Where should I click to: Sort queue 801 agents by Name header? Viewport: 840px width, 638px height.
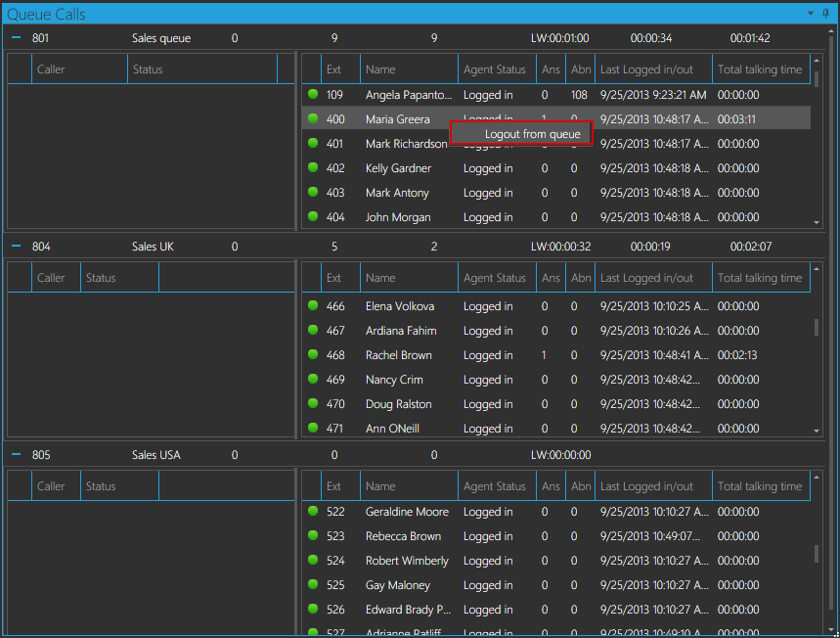click(409, 69)
